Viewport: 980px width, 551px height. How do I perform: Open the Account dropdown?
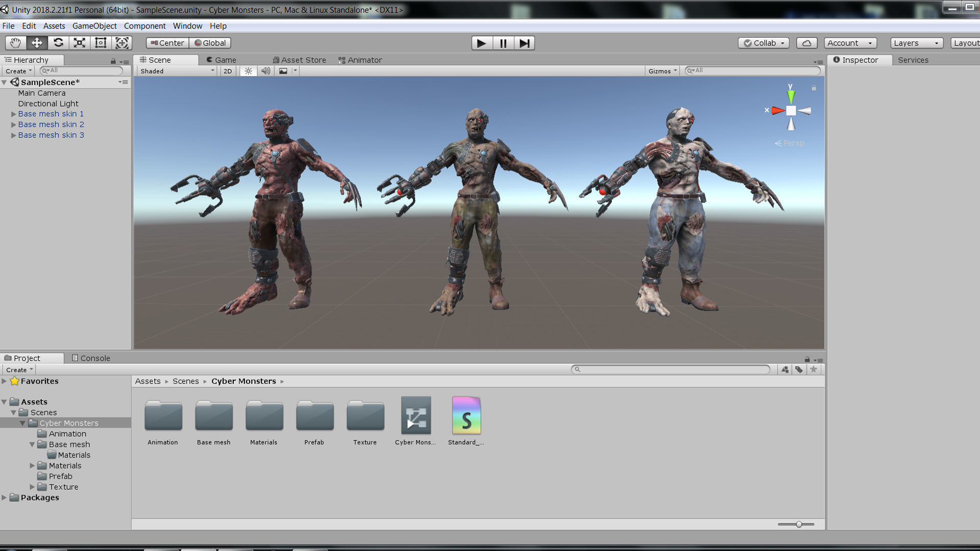pos(850,43)
